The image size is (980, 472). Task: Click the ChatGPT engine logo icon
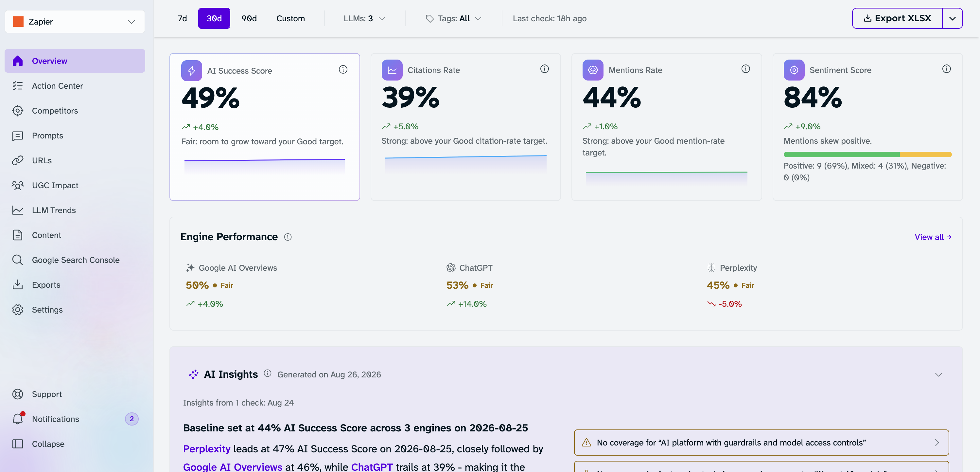click(451, 268)
